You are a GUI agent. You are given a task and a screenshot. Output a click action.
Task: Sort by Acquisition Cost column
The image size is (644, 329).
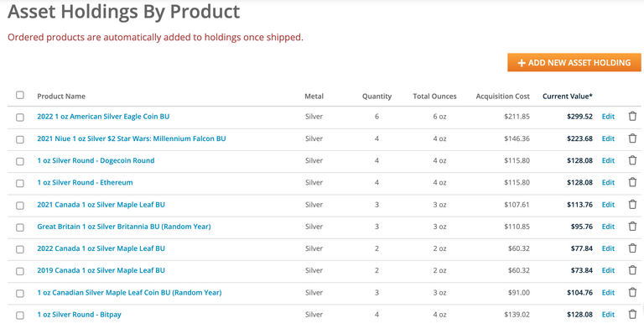pos(503,97)
